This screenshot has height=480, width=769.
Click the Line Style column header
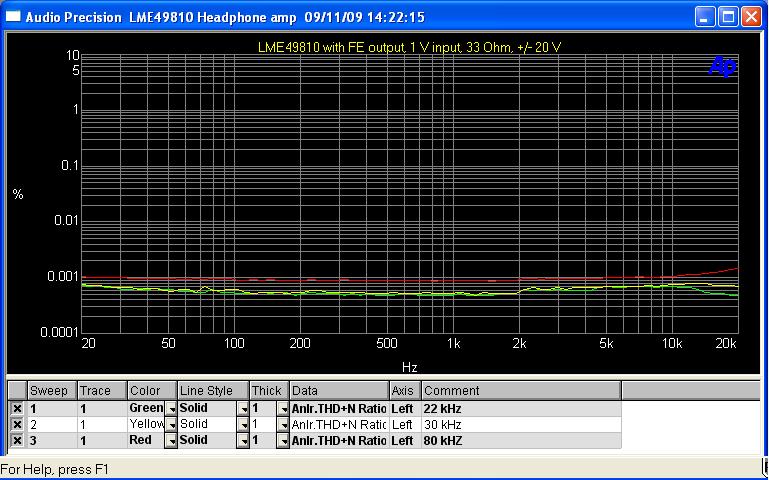[213, 391]
